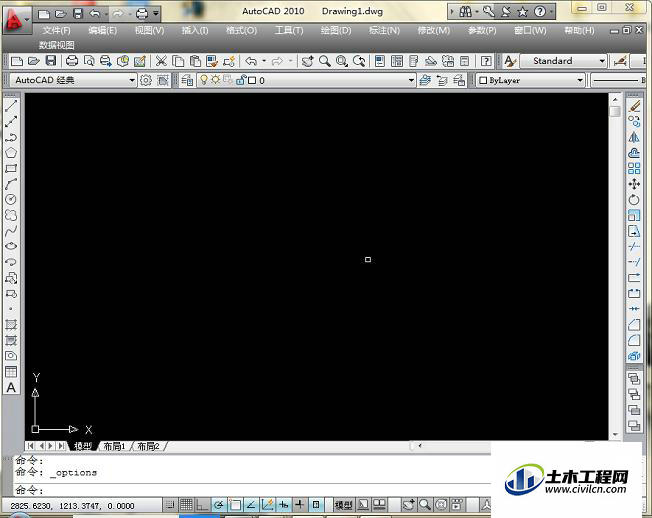Open Layer Properties Manager icon
652x518 pixels.
tap(188, 80)
